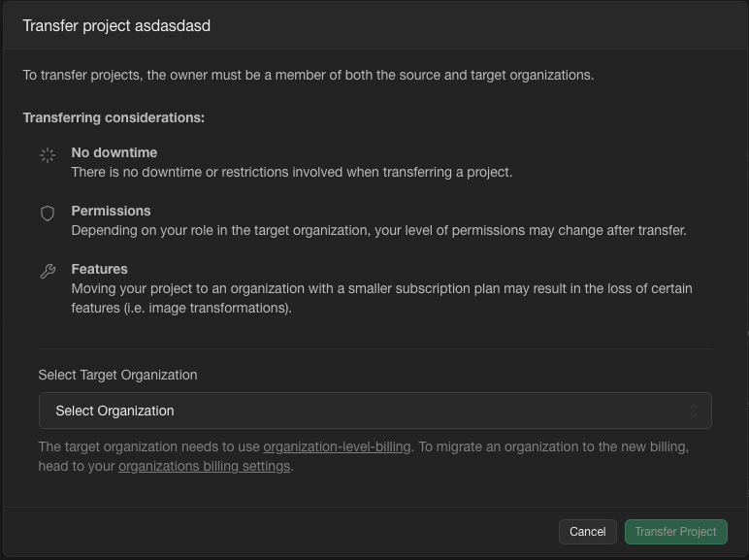Click the 'Select Target Organization' label
This screenshot has width=749, height=560.
[x=117, y=375]
